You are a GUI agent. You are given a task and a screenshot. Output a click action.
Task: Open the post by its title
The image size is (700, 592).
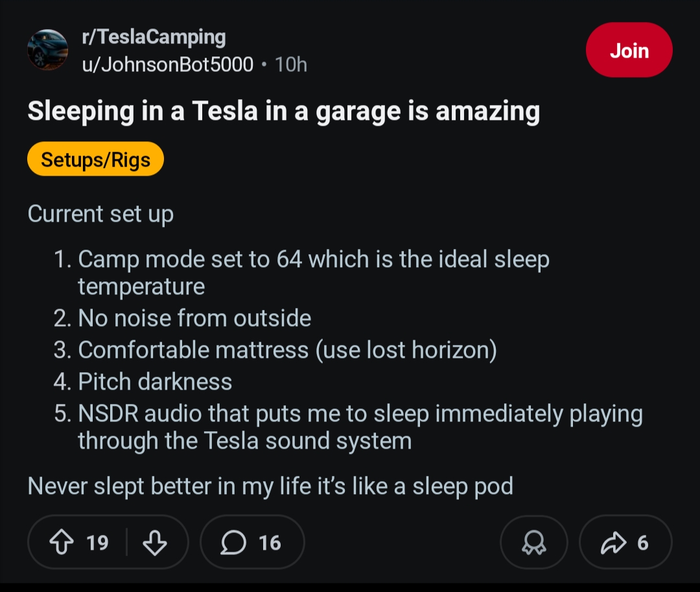(x=283, y=112)
